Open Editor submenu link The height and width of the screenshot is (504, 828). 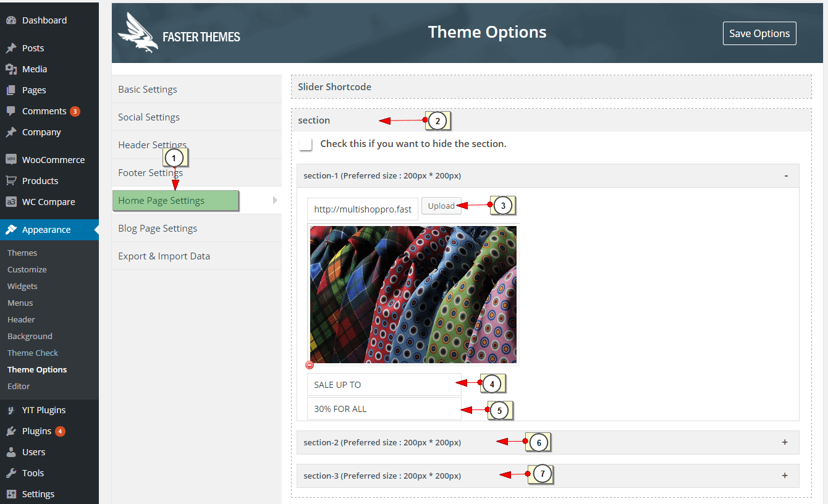pos(19,386)
